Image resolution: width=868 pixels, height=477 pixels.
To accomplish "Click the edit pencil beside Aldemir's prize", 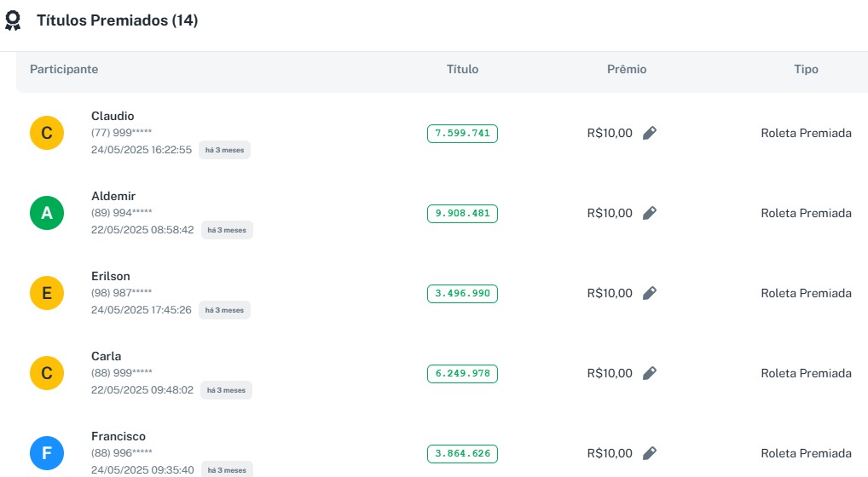I will [650, 213].
